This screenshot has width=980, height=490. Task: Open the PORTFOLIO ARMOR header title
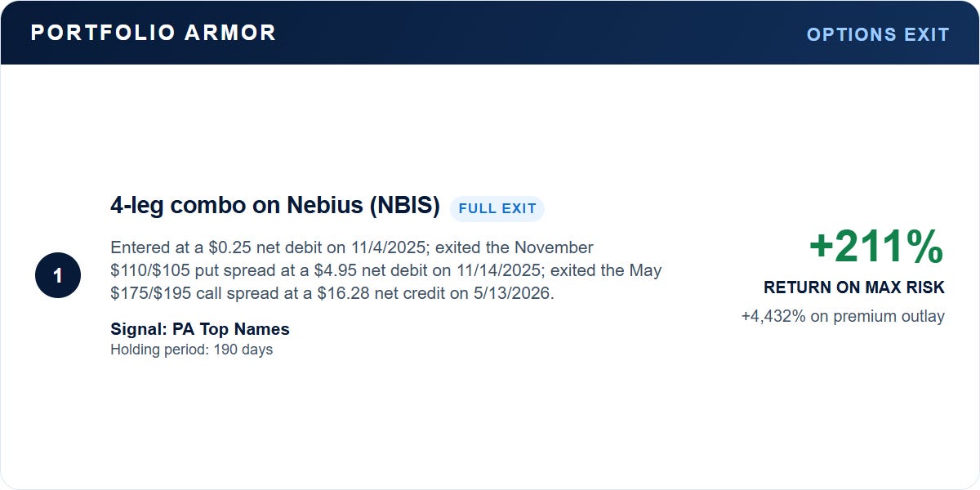pyautogui.click(x=154, y=33)
